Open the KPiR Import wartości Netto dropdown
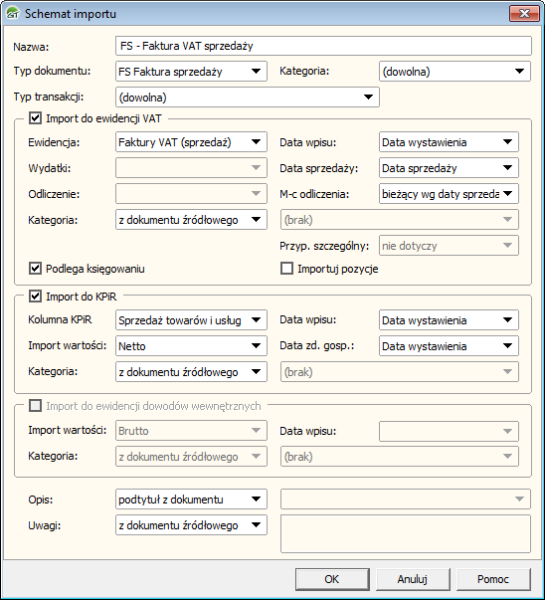This screenshot has width=545, height=600. (x=191, y=346)
